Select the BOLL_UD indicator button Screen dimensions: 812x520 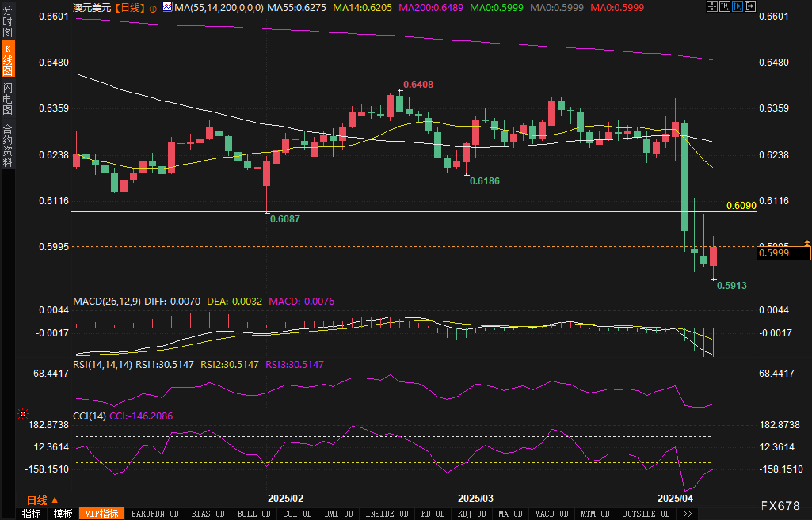click(x=254, y=514)
